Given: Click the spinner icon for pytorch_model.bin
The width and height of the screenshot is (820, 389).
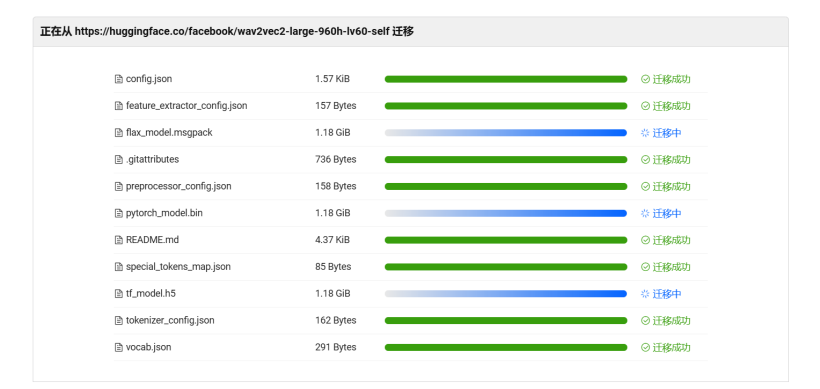Looking at the screenshot, I should tap(645, 213).
